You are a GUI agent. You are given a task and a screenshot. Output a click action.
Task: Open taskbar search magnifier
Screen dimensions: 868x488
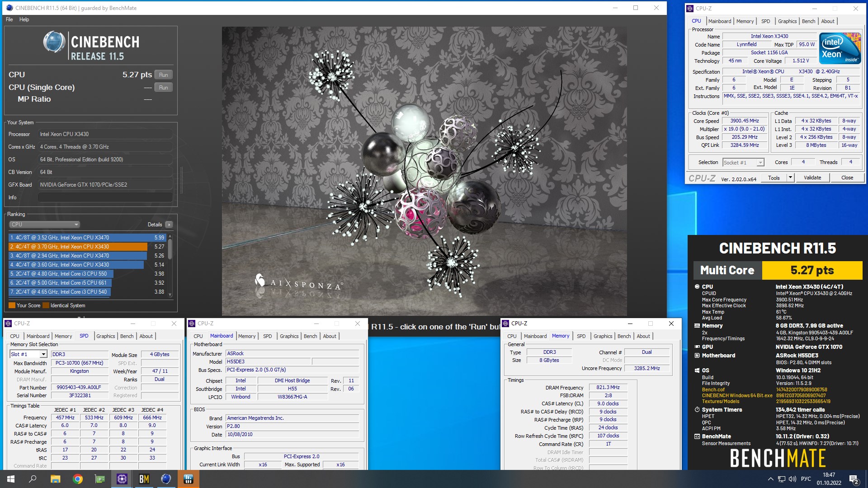(33, 479)
